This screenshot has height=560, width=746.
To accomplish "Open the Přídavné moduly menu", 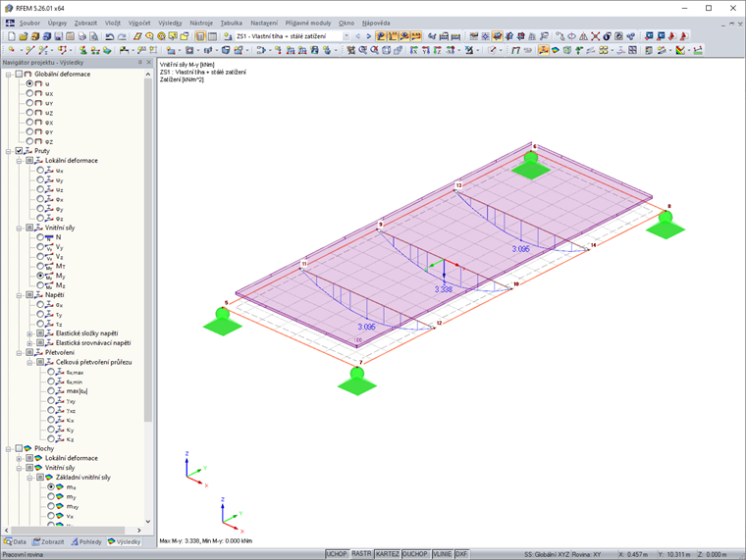I will point(308,23).
